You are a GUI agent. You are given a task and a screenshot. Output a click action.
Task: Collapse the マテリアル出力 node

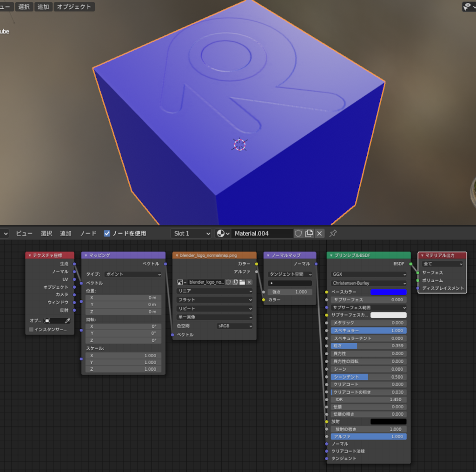[422, 255]
